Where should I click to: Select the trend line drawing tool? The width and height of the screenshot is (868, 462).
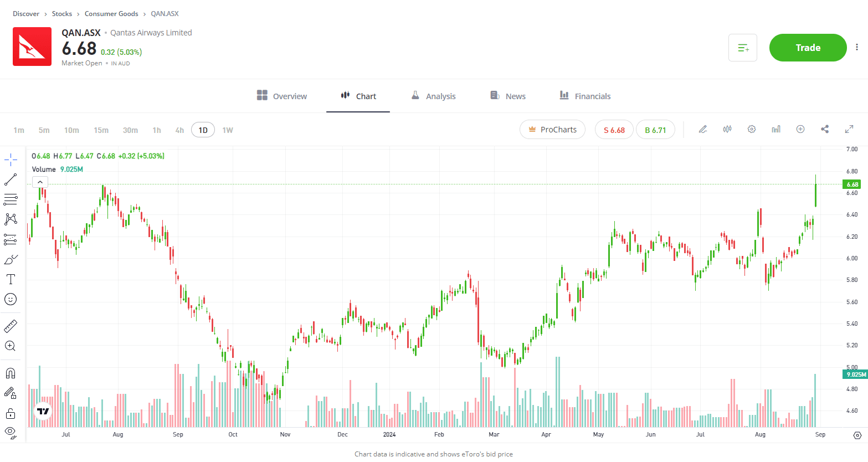click(x=11, y=179)
